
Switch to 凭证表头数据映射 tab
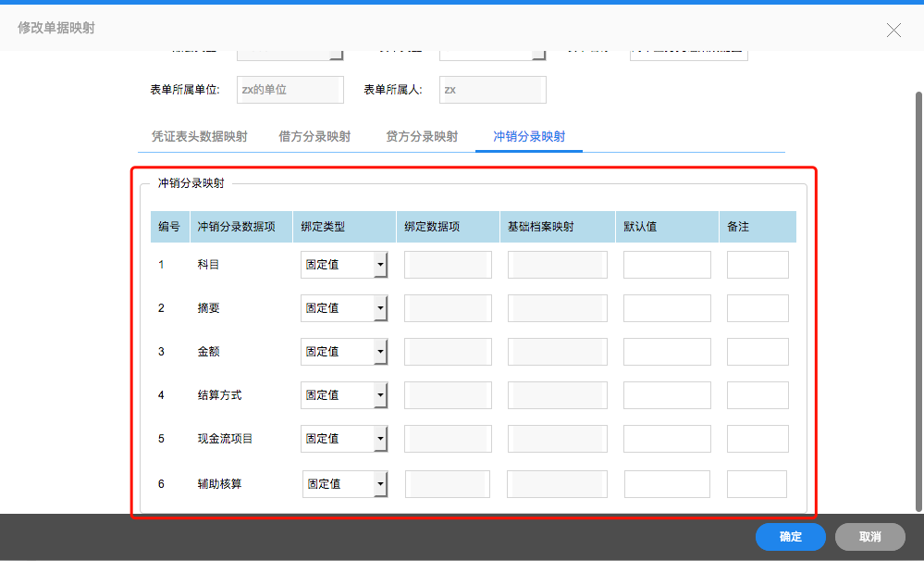199,136
